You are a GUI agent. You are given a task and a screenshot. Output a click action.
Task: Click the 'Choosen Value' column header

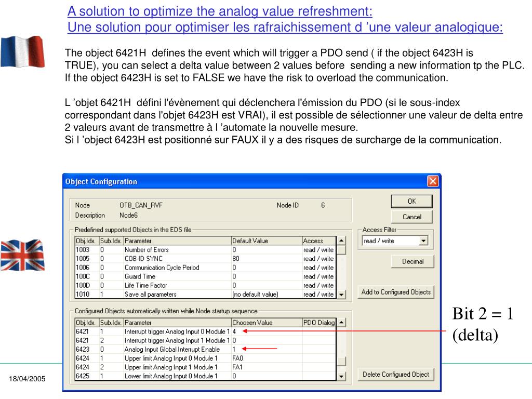tap(267, 323)
